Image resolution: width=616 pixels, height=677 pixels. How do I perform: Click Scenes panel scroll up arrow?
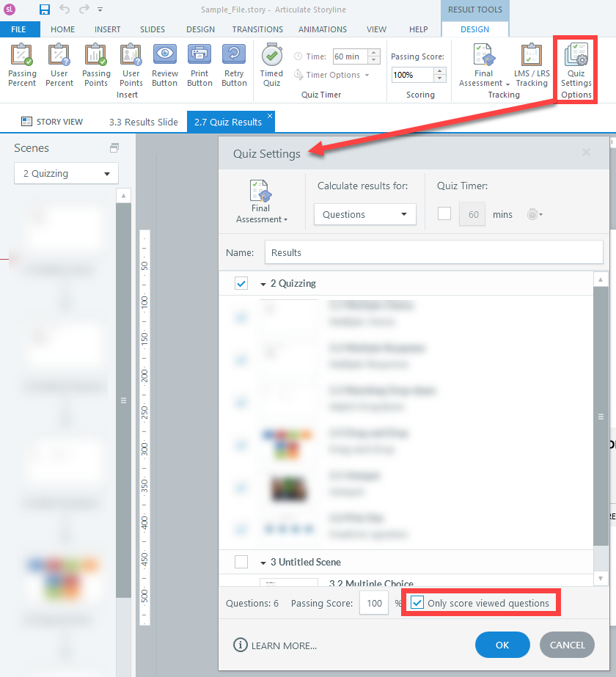tap(123, 196)
